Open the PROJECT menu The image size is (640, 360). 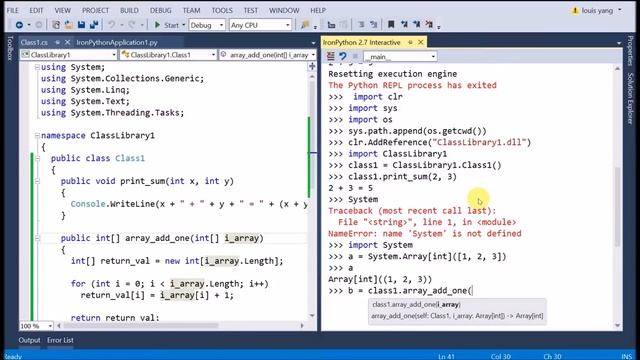click(x=96, y=10)
